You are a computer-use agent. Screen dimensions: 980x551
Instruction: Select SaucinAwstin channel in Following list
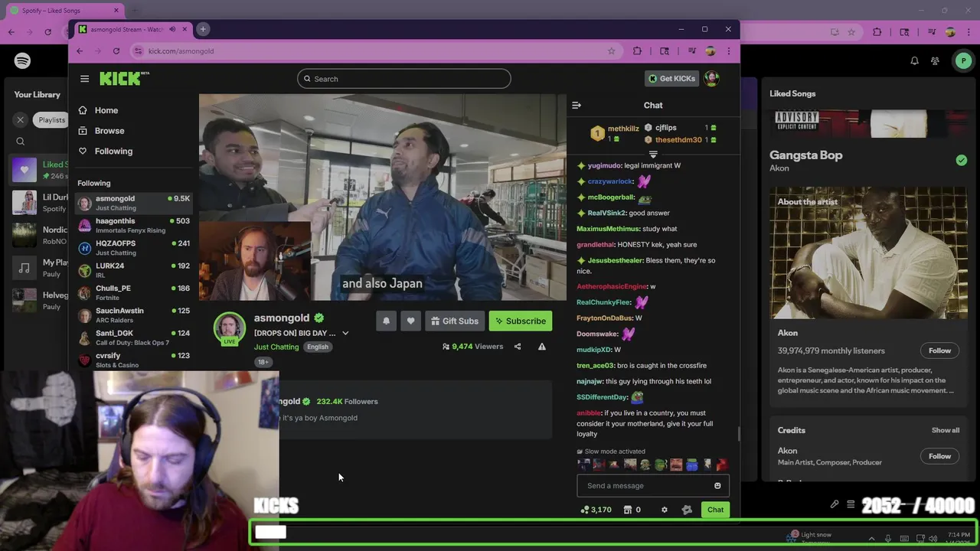coord(133,315)
